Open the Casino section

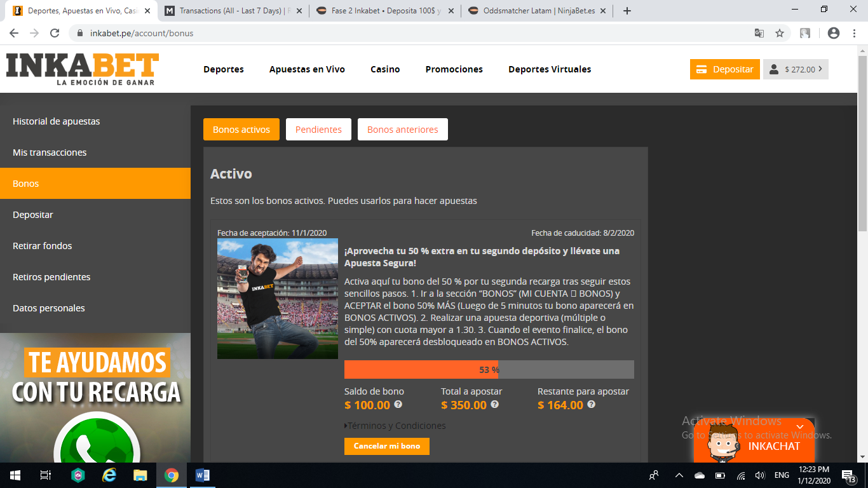point(385,69)
